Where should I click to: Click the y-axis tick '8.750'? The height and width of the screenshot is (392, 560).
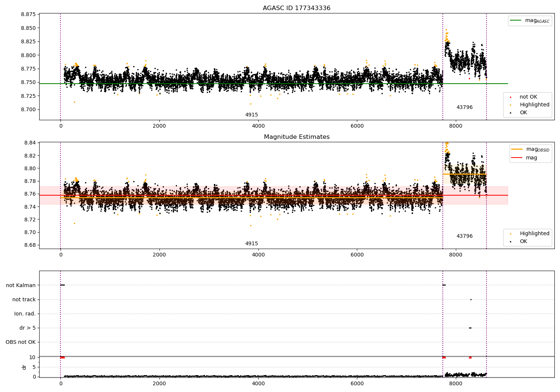click(28, 83)
